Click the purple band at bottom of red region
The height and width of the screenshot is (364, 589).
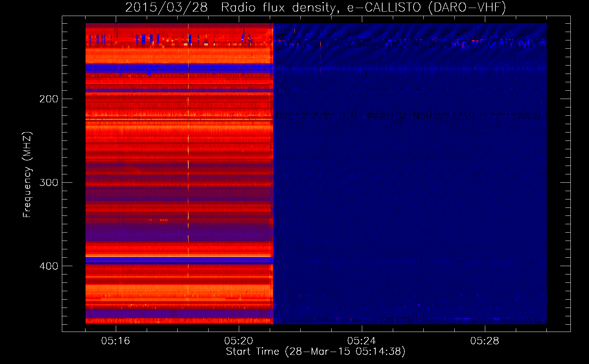[x=178, y=313]
